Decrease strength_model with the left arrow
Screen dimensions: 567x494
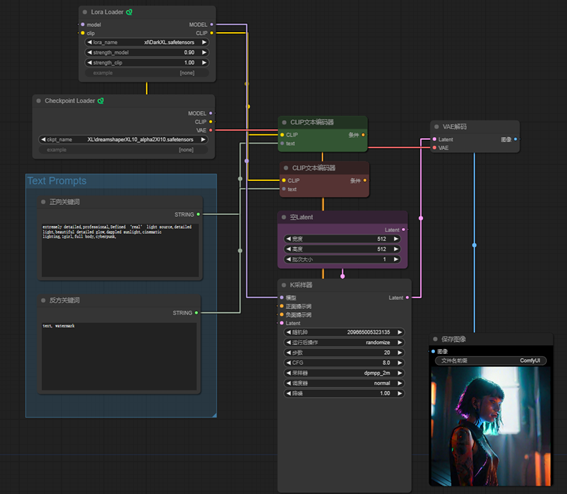click(x=89, y=52)
